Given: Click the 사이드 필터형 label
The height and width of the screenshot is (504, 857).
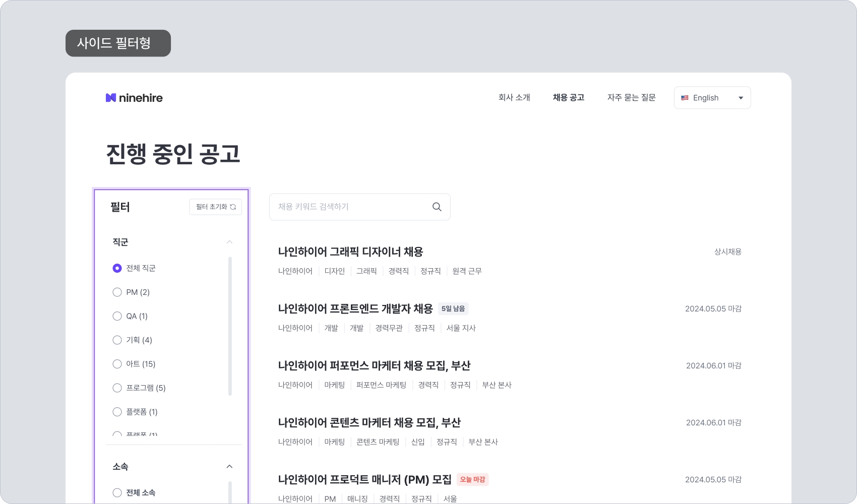Looking at the screenshot, I should [x=118, y=43].
